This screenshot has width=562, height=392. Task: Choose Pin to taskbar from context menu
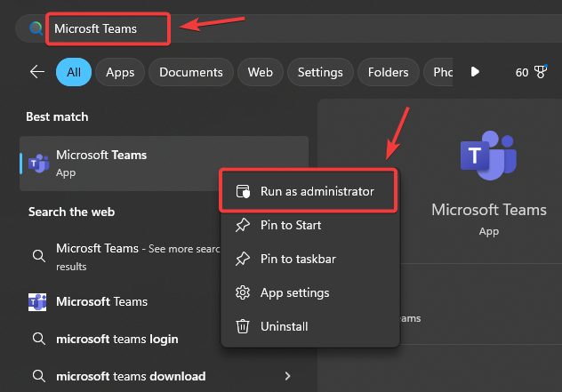pyautogui.click(x=310, y=259)
